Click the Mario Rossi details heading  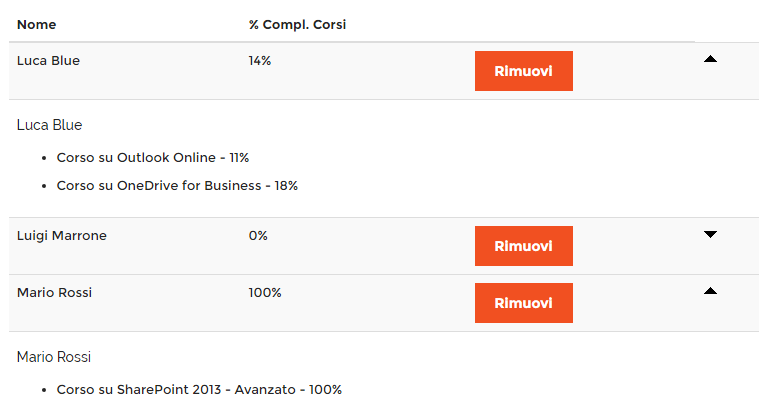(x=54, y=357)
